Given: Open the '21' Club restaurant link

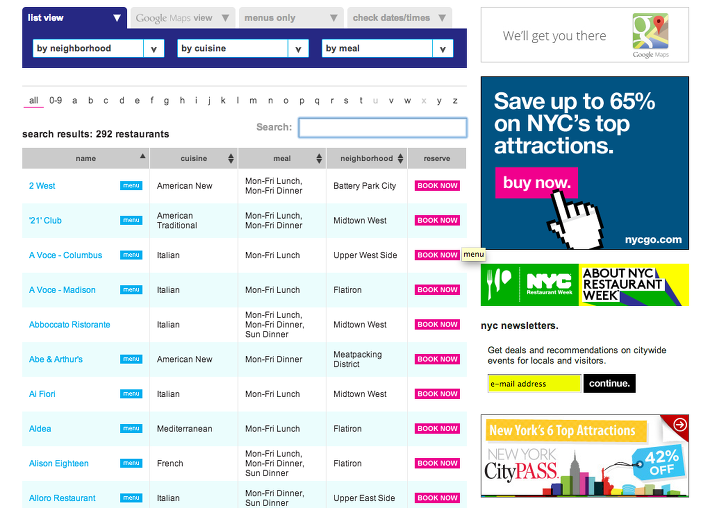Looking at the screenshot, I should pyautogui.click(x=45, y=220).
